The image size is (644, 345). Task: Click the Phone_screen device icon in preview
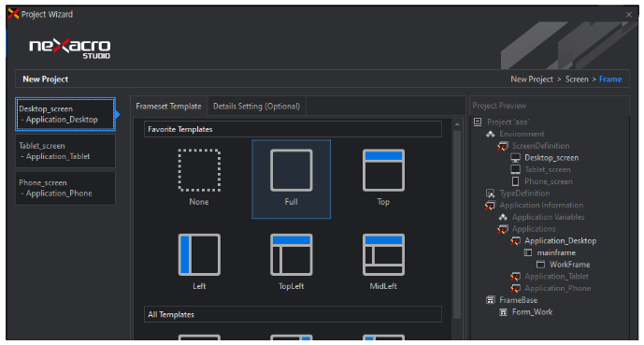(x=515, y=181)
